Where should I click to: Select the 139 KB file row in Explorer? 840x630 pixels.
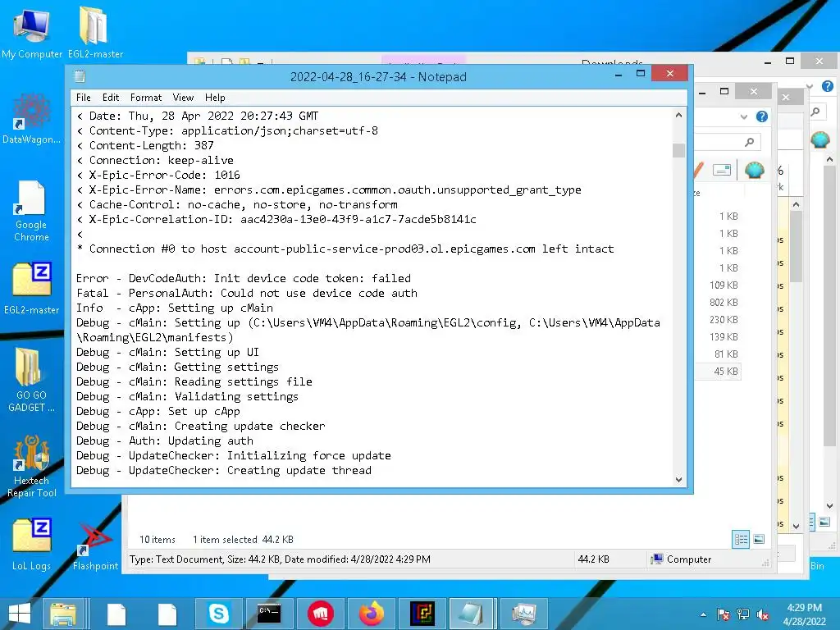pyautogui.click(x=718, y=336)
